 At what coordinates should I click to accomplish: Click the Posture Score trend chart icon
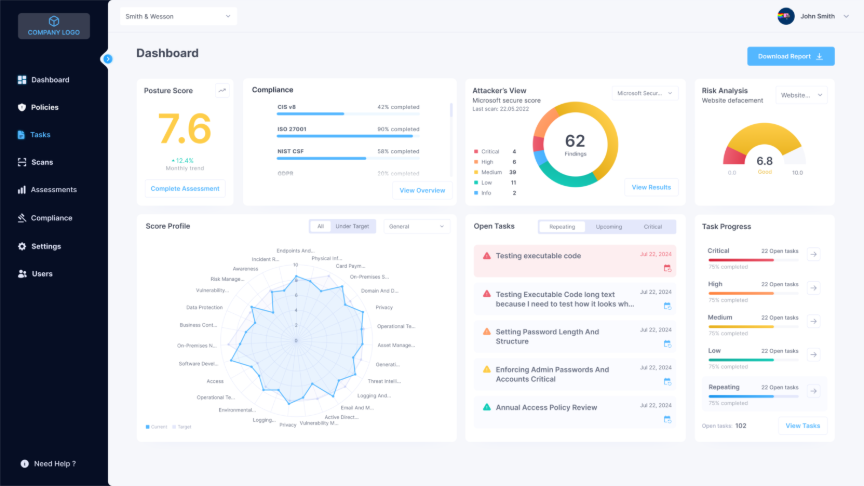pyautogui.click(x=222, y=90)
